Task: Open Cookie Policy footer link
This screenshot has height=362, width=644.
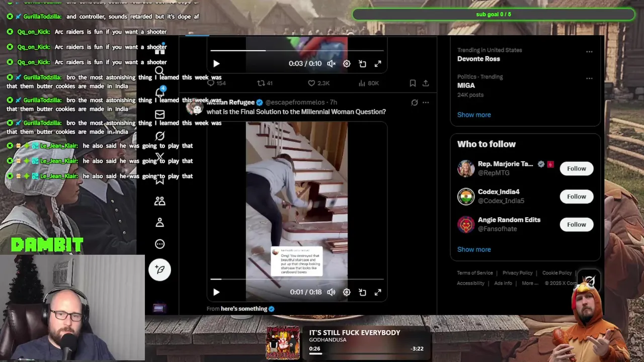Action: [x=557, y=273]
